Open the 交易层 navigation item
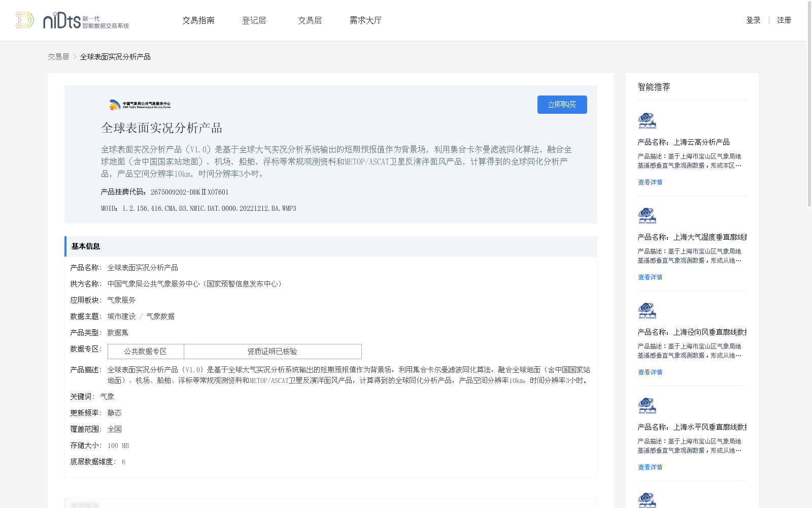 310,20
